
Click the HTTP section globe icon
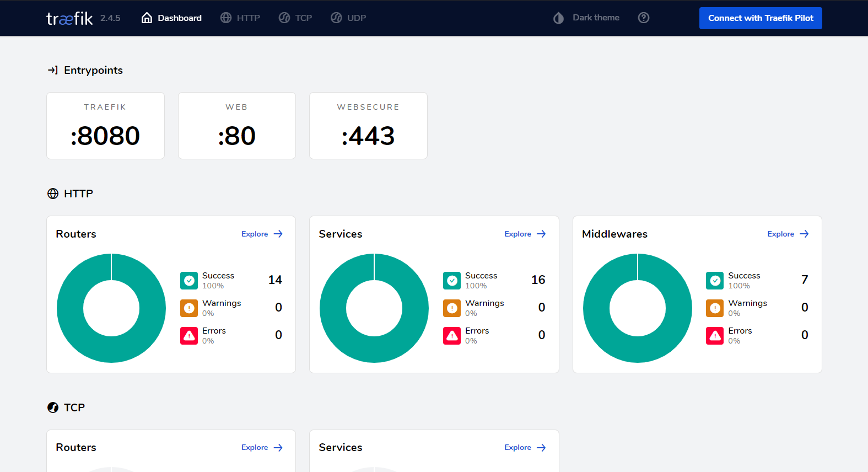(53, 194)
